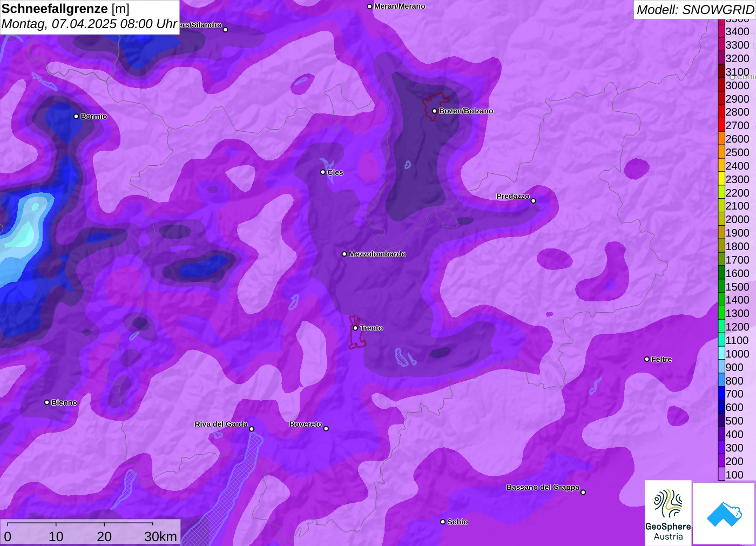The width and height of the screenshot is (756, 546).
Task: Click the 30km scale bar label
Action: coord(160,536)
